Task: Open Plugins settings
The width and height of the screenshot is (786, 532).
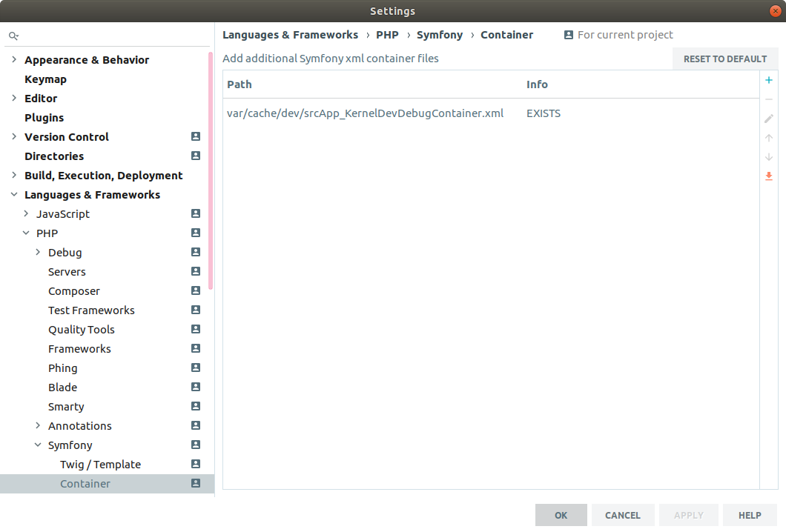Action: coord(44,118)
